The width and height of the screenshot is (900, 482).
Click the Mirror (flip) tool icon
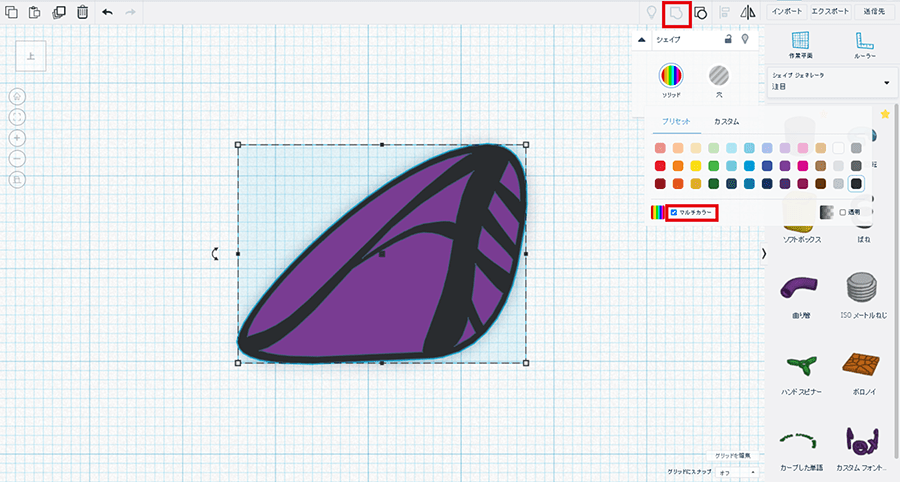point(748,13)
